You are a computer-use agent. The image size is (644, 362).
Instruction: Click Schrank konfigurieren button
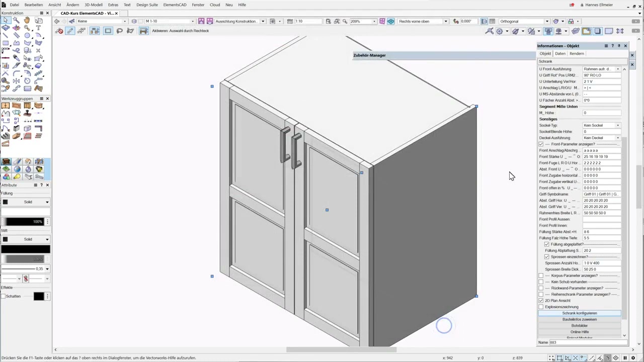(x=580, y=313)
